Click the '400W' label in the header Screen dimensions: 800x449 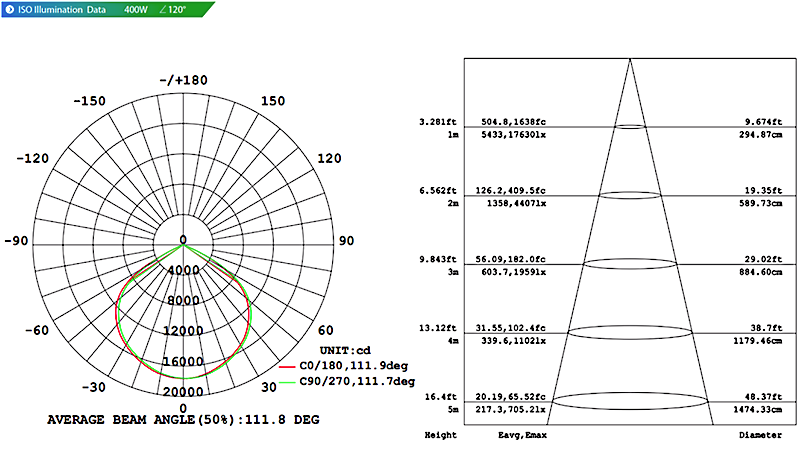tap(136, 9)
